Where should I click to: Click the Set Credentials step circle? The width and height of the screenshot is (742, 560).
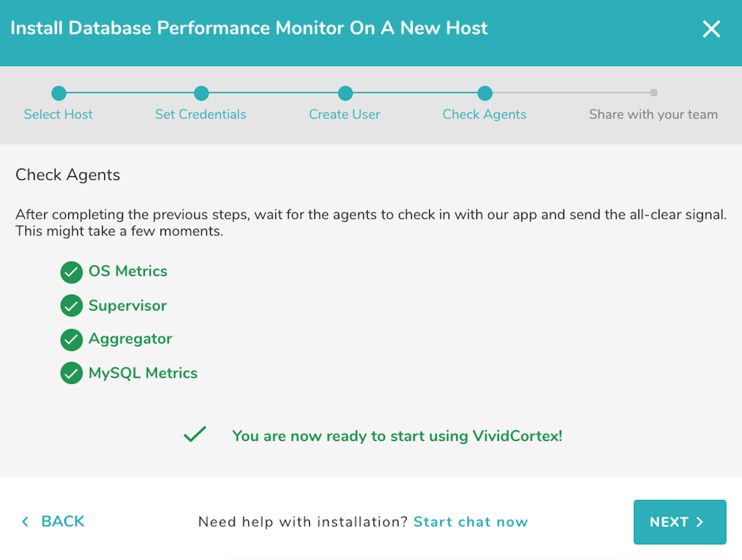coord(201,93)
